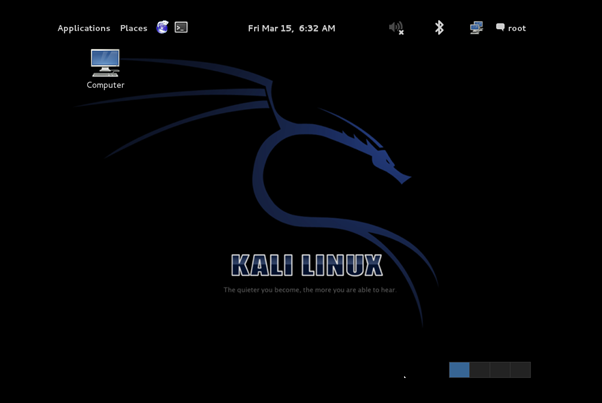Switch to the first workspace

(x=459, y=370)
